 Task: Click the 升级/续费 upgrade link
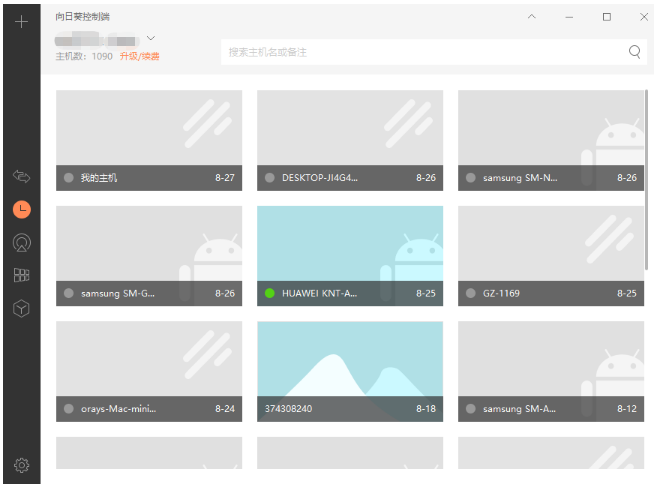140,56
